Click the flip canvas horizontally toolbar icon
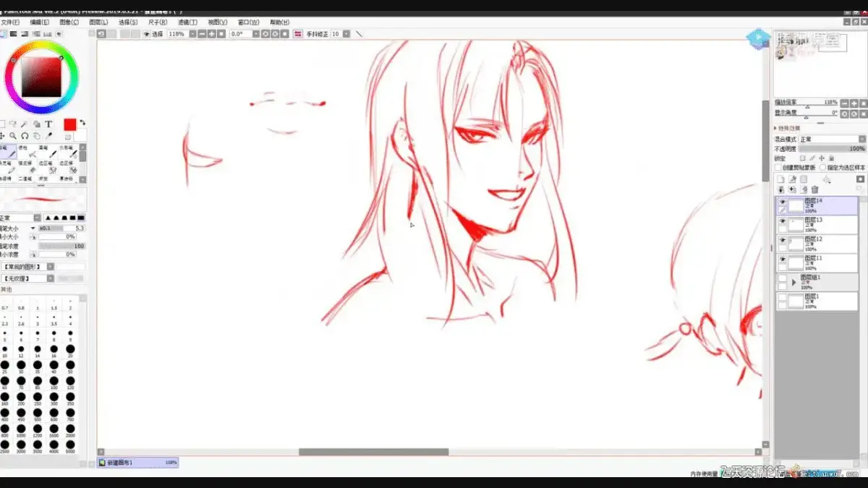This screenshot has width=868, height=488. point(297,34)
